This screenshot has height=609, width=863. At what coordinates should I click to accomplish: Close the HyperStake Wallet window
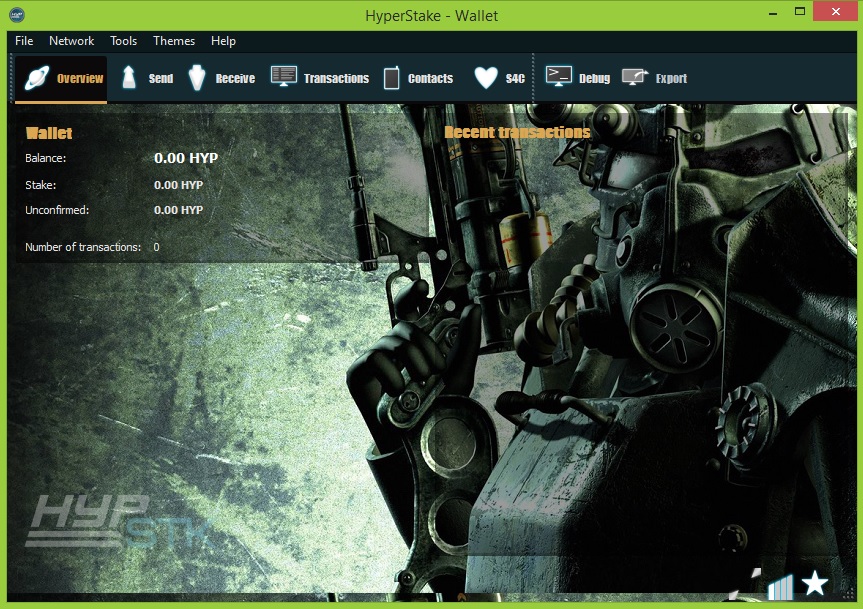(x=835, y=12)
